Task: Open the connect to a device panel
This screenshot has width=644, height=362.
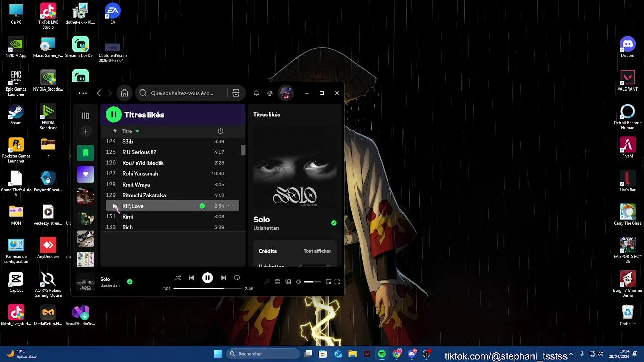Action: click(x=288, y=282)
